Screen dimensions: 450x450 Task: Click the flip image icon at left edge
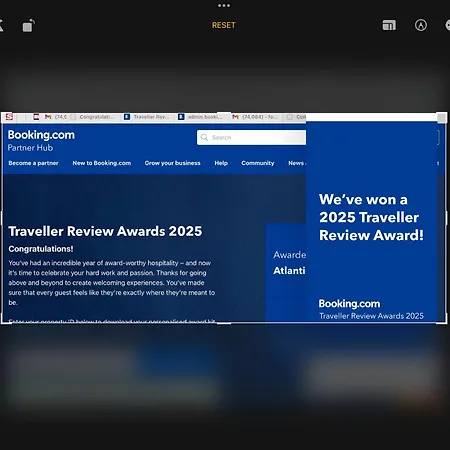point(2,25)
